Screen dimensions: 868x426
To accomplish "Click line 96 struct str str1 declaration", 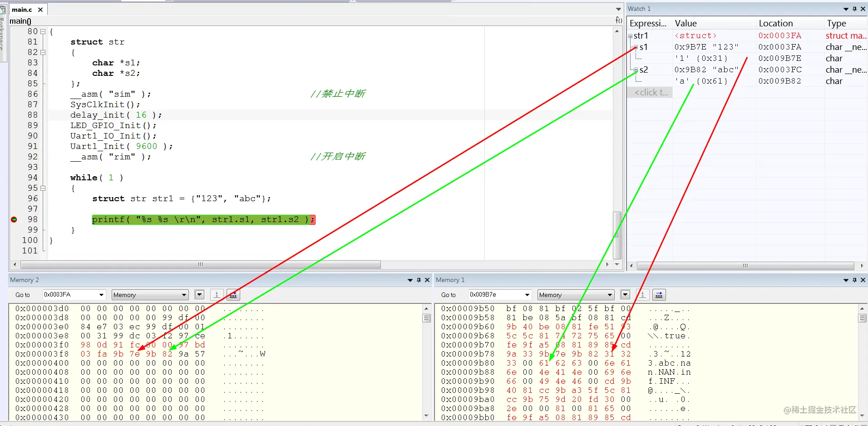I will (x=182, y=199).
